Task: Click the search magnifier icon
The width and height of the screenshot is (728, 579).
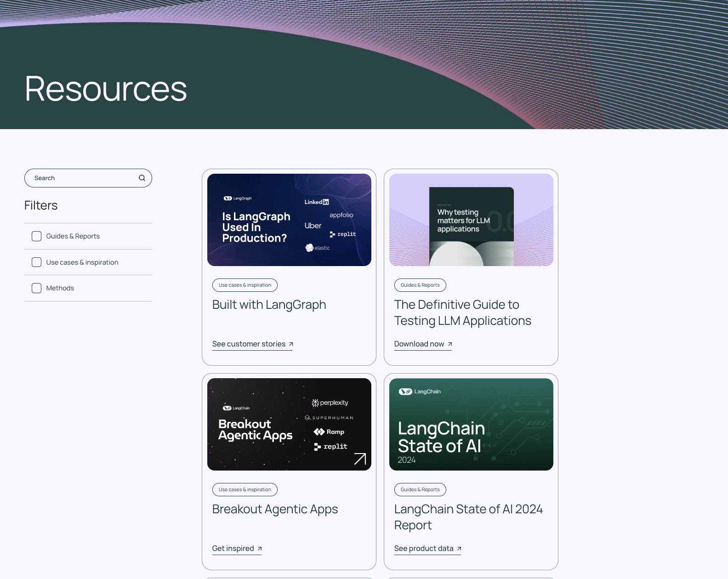Action: [x=142, y=178]
